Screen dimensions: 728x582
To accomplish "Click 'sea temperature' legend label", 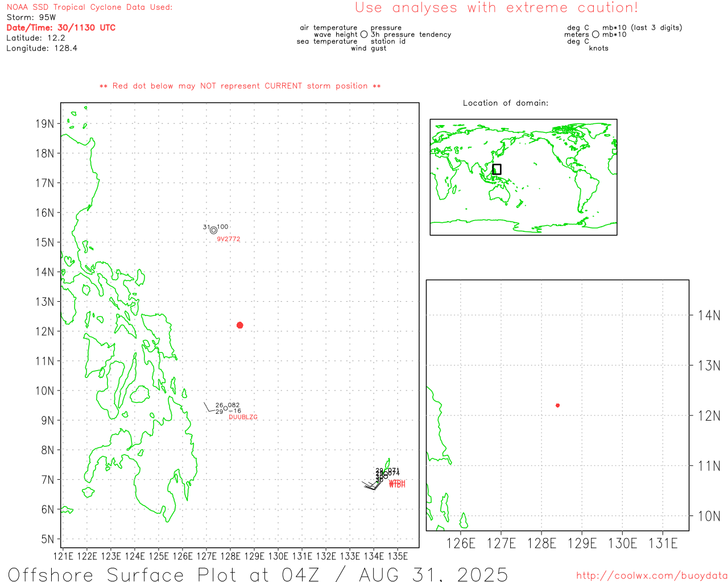I will pyautogui.click(x=327, y=41).
